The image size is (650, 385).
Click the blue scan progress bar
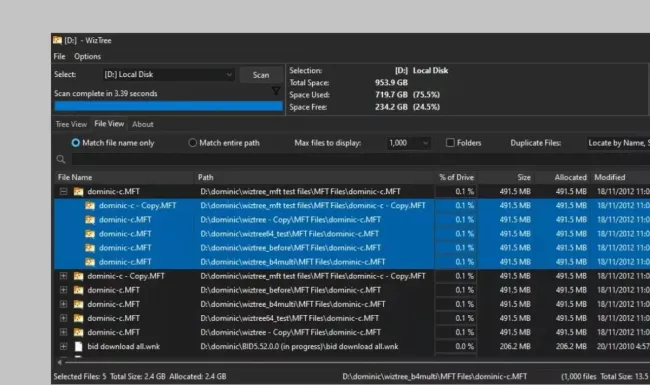(x=168, y=107)
